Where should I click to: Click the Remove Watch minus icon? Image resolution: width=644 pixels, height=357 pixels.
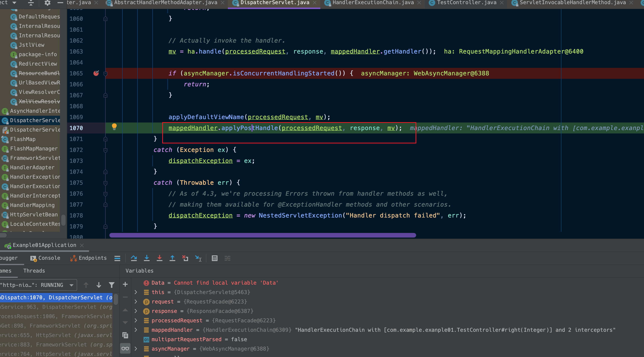pyautogui.click(x=125, y=297)
